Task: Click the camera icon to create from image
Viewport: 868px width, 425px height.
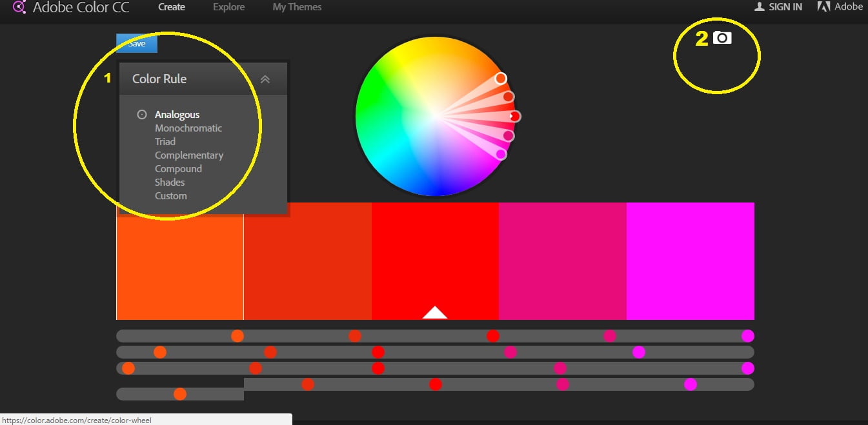Action: click(x=722, y=38)
